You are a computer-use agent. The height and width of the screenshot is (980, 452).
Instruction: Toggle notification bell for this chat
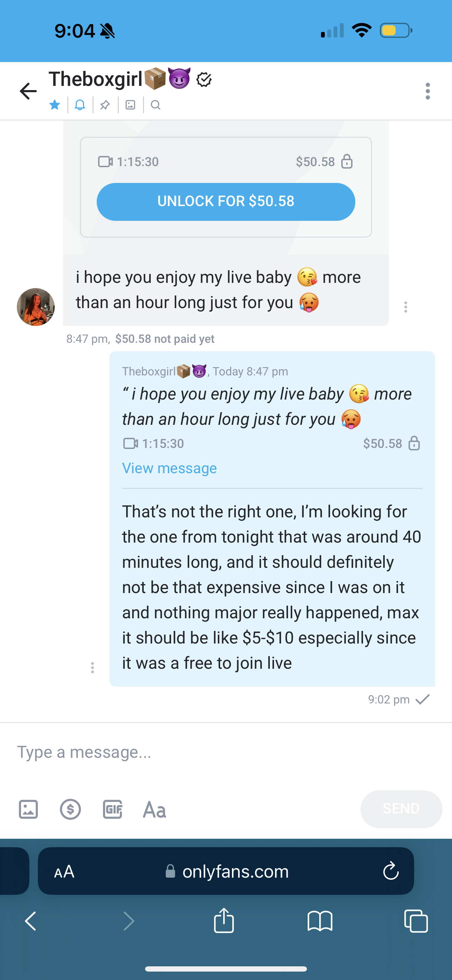(x=80, y=104)
